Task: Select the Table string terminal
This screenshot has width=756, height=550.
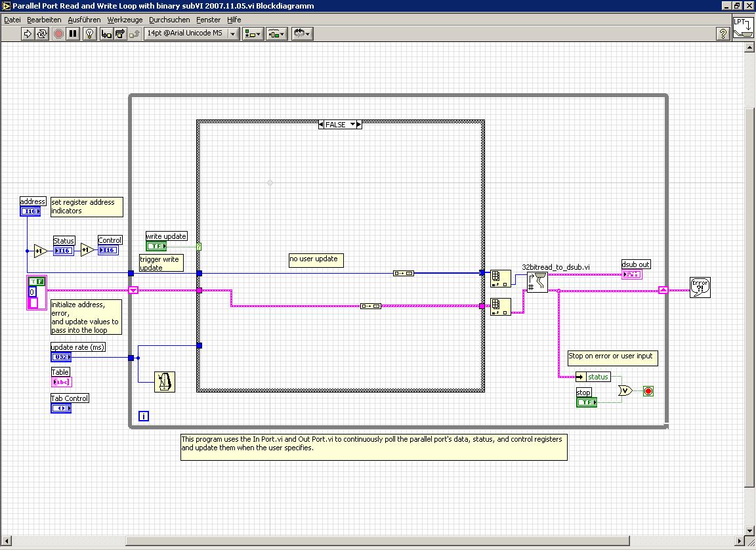Action: point(61,382)
